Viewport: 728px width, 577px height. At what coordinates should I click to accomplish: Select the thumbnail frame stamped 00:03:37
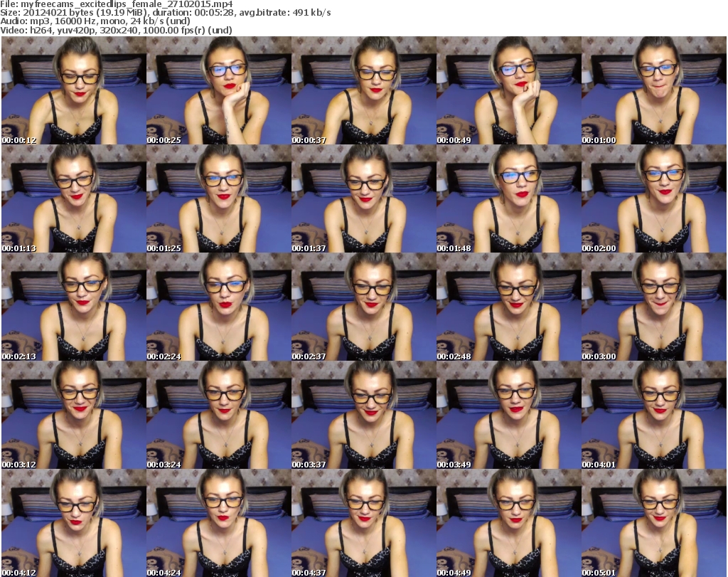point(364,415)
